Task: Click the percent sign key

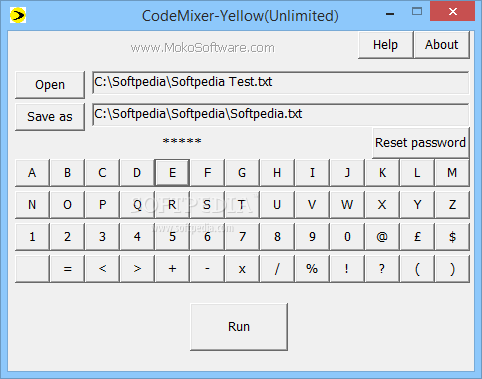Action: 312,269
